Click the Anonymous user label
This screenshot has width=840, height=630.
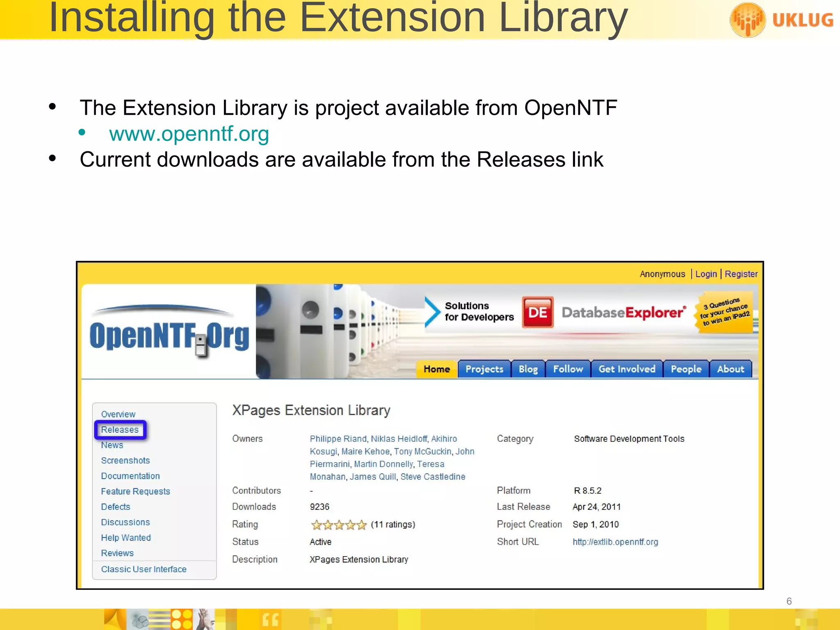click(662, 274)
